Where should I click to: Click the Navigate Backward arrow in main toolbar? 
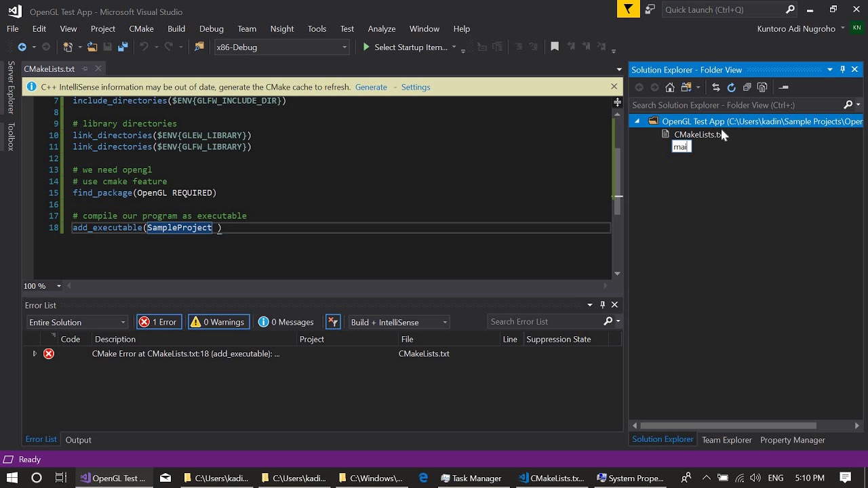click(22, 47)
